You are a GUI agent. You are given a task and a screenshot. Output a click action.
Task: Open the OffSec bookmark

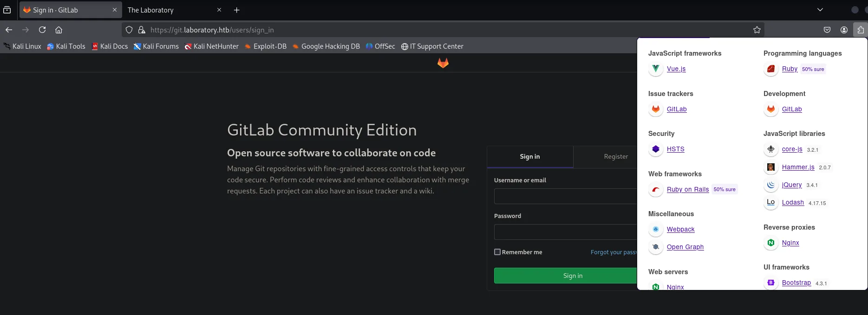click(x=380, y=46)
